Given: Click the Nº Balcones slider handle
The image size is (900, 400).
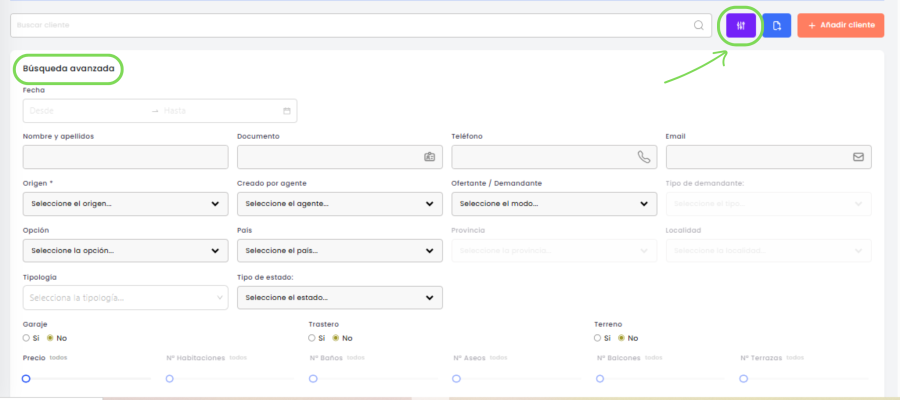Looking at the screenshot, I should (x=600, y=379).
